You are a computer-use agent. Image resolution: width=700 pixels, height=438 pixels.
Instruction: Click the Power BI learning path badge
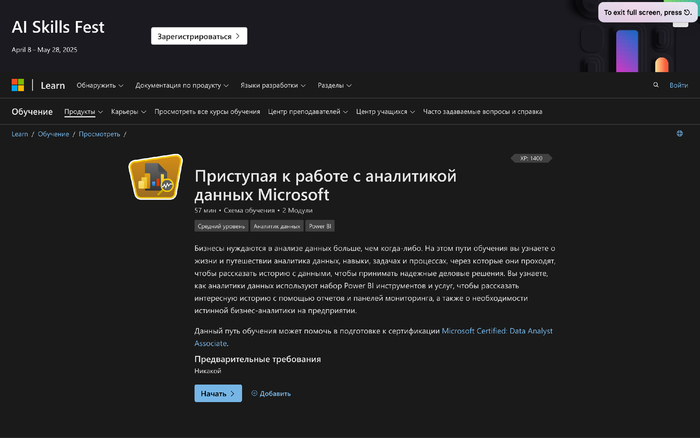tap(156, 177)
